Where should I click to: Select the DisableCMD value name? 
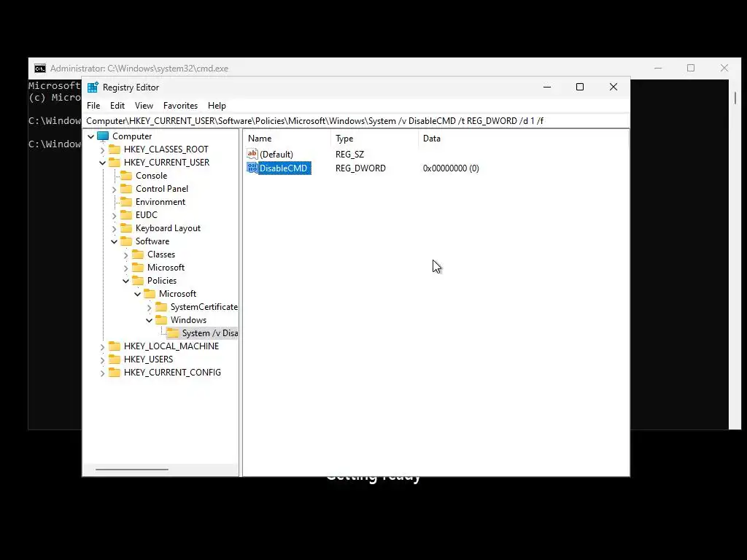tap(284, 168)
